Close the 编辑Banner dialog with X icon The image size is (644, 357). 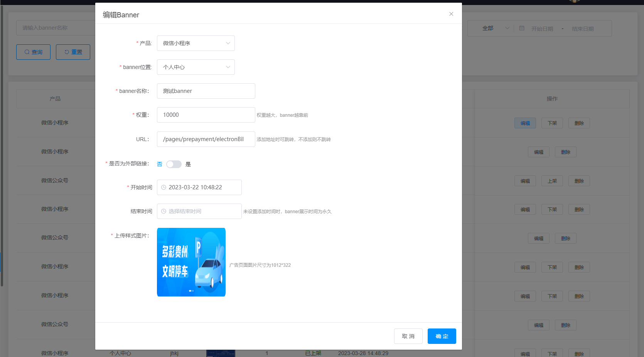[x=451, y=14]
